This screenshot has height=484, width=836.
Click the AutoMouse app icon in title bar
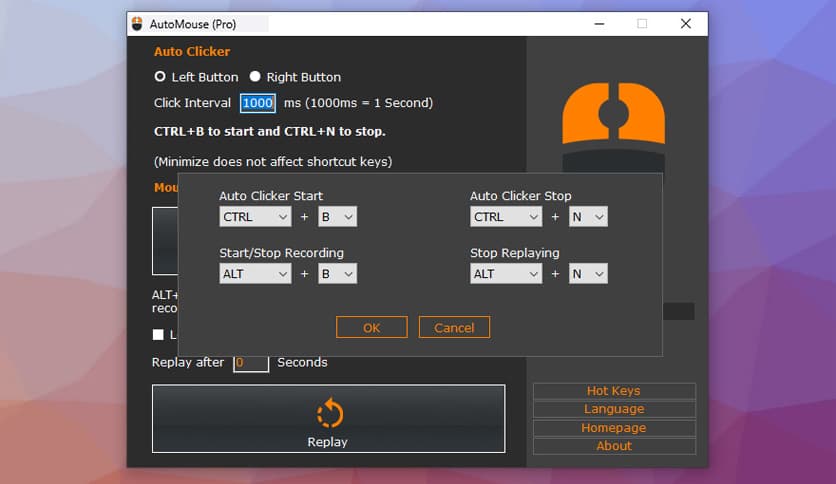137,24
